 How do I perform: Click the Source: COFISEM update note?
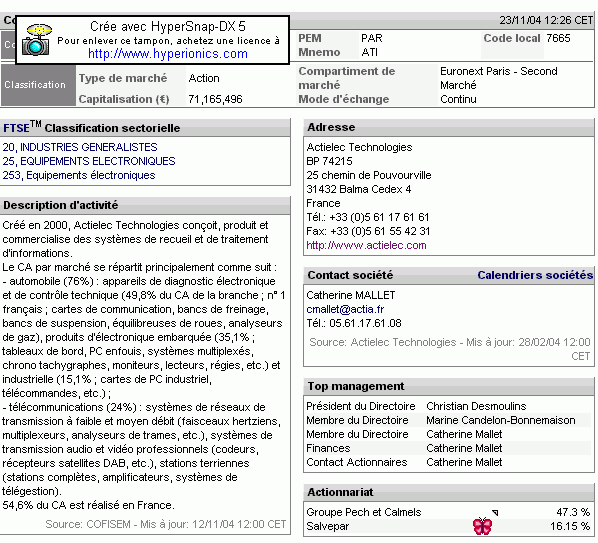click(x=166, y=524)
